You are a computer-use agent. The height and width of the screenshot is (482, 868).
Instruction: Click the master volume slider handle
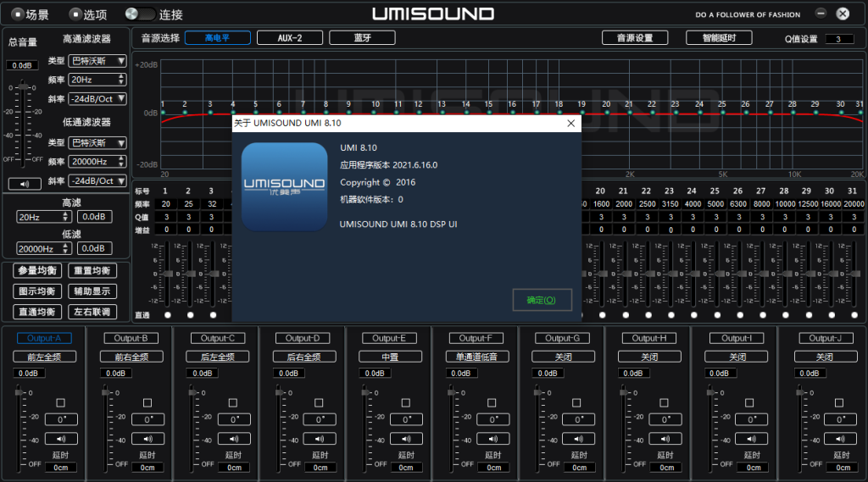23,86
